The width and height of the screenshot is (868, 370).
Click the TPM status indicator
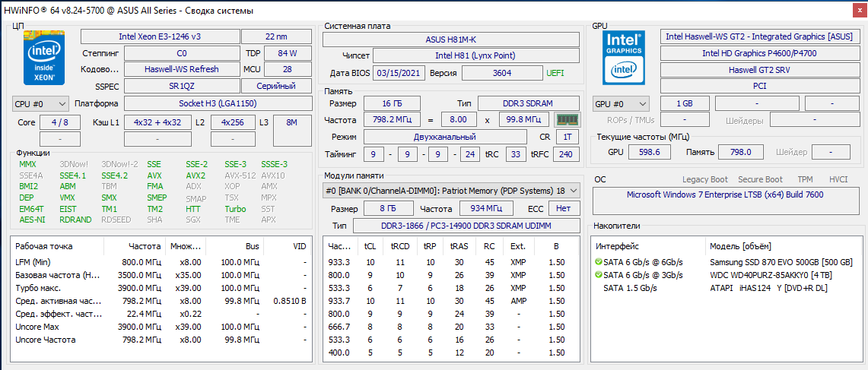tap(805, 179)
